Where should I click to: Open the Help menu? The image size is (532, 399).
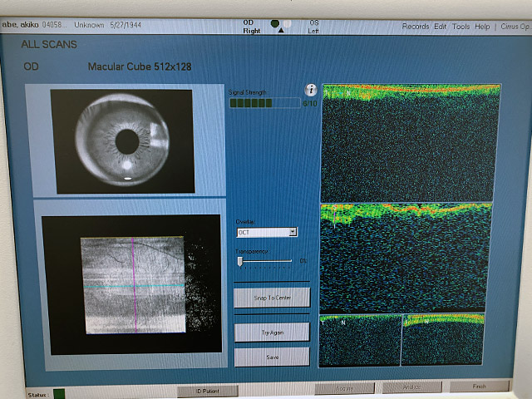(482, 27)
